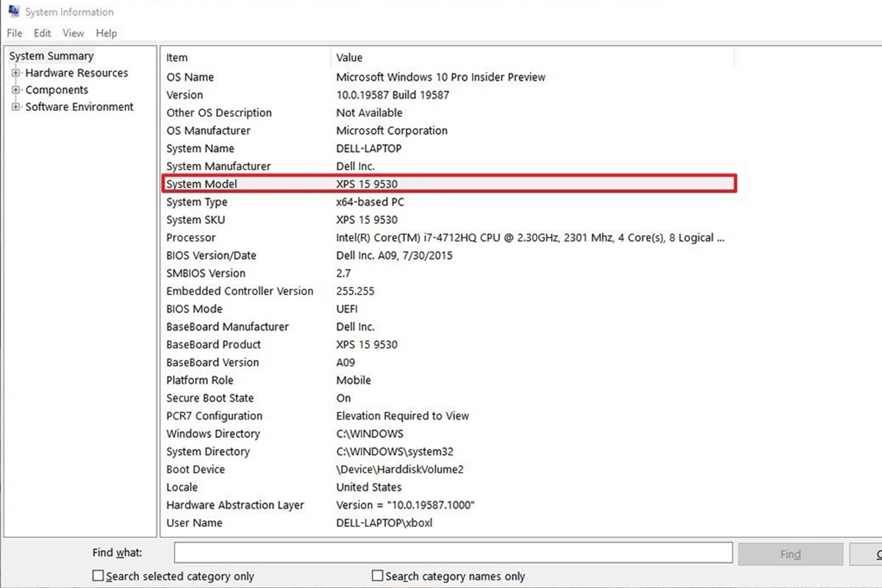
Task: Select the BaseBoard Manufacturer row
Action: point(448,326)
